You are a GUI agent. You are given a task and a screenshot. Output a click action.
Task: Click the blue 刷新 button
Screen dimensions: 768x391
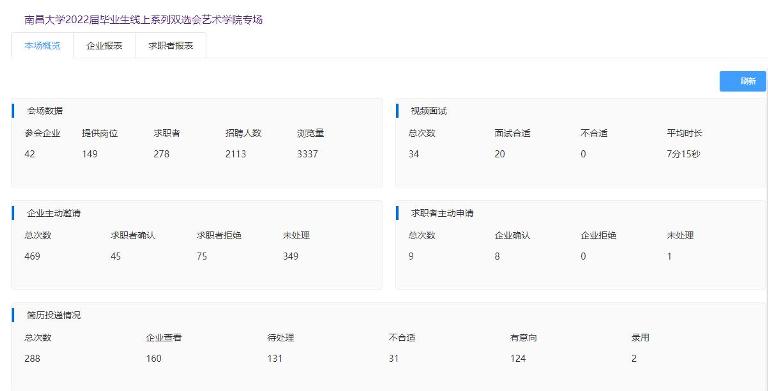coord(743,81)
